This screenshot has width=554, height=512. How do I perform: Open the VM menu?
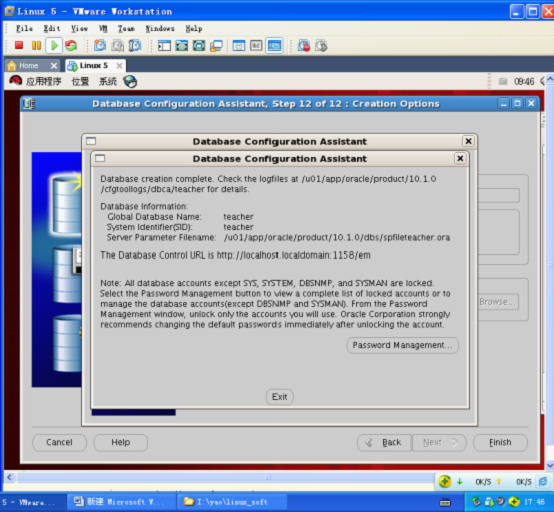click(103, 29)
